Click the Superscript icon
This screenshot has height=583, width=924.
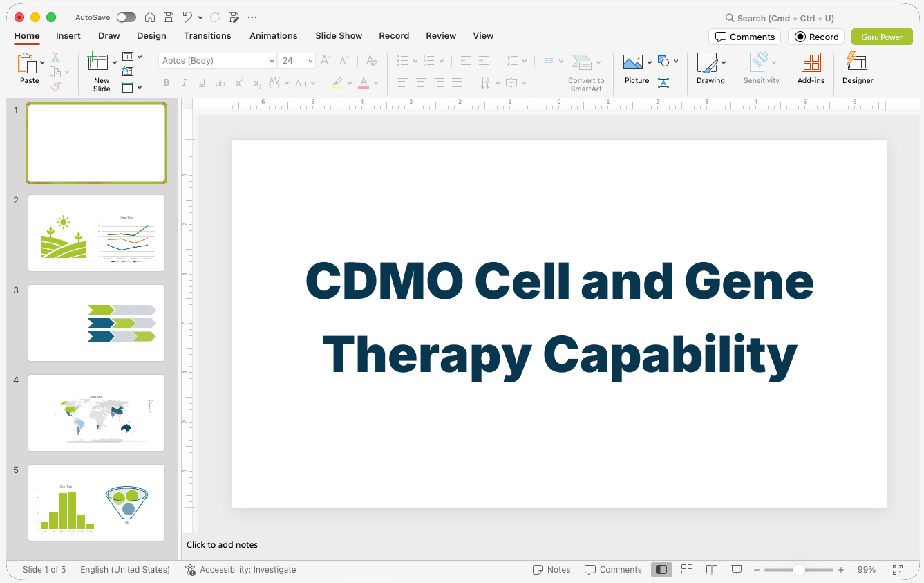[239, 83]
